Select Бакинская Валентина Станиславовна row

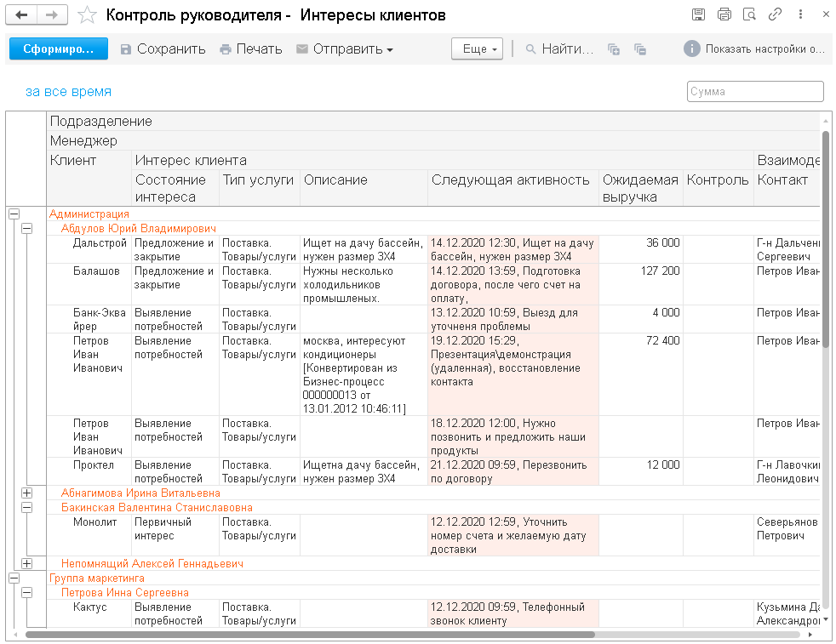click(x=433, y=508)
